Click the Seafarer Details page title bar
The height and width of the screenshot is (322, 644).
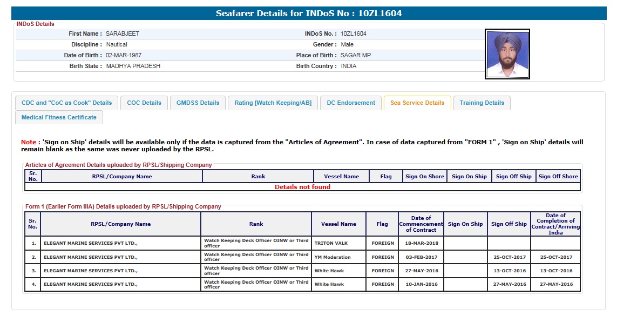309,14
